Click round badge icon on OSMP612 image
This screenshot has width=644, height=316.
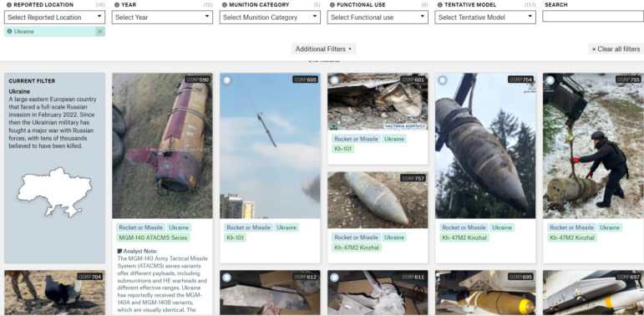pos(226,278)
